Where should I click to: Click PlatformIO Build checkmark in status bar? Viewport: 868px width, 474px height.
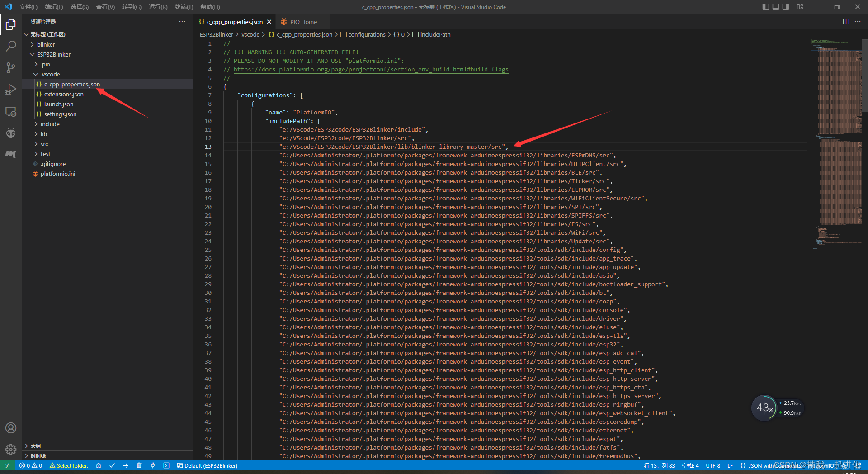pos(112,465)
